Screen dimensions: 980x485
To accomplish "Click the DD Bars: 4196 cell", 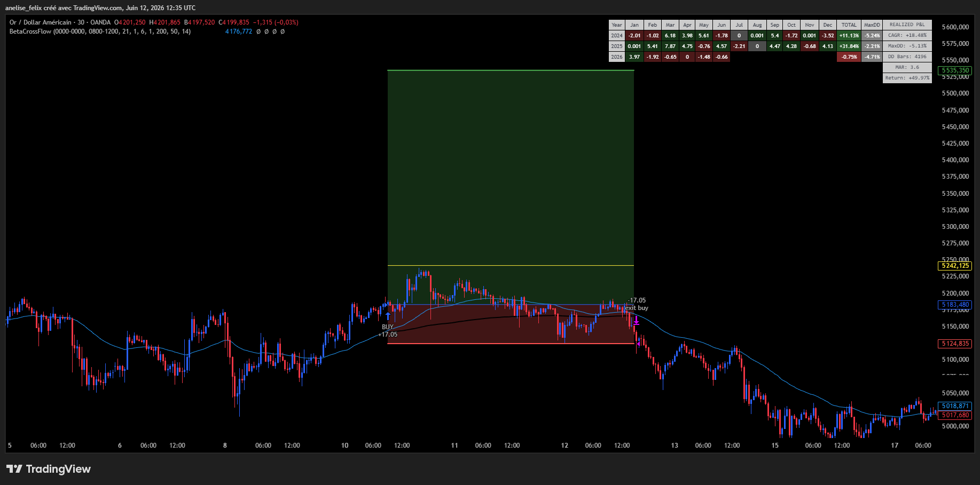I will pos(907,57).
